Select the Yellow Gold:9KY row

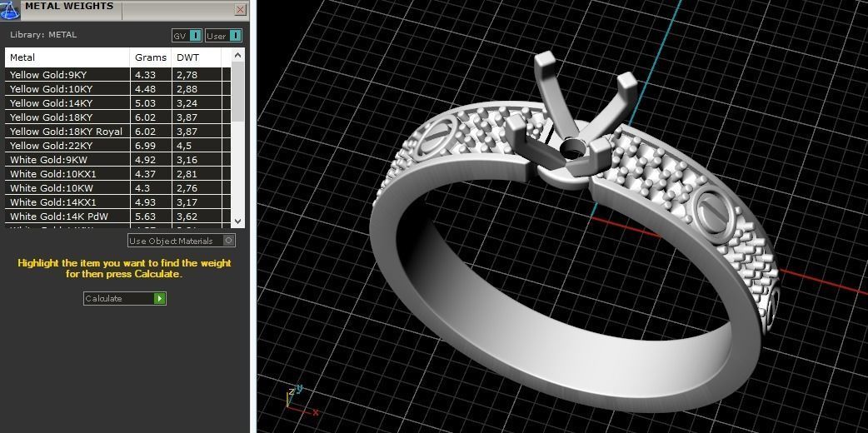point(118,75)
